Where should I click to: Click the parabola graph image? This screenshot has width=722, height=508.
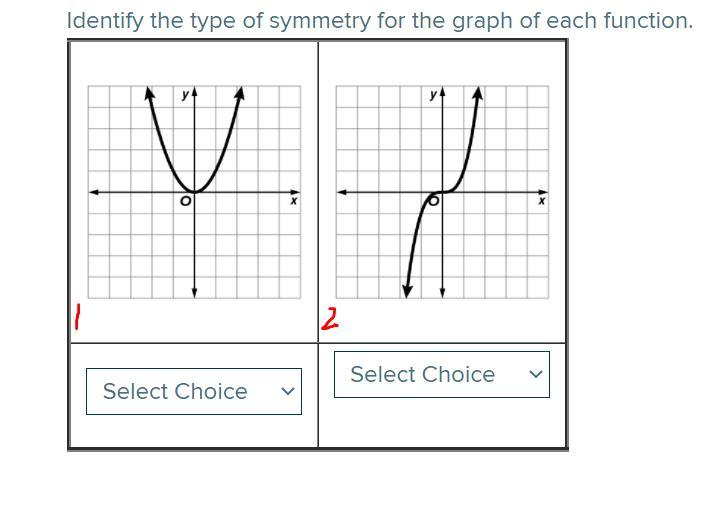tap(194, 192)
